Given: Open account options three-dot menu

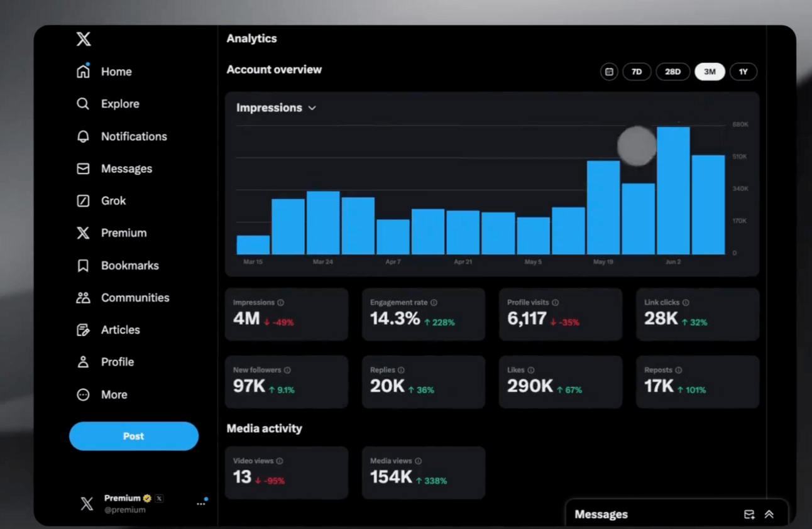Looking at the screenshot, I should pos(201,503).
